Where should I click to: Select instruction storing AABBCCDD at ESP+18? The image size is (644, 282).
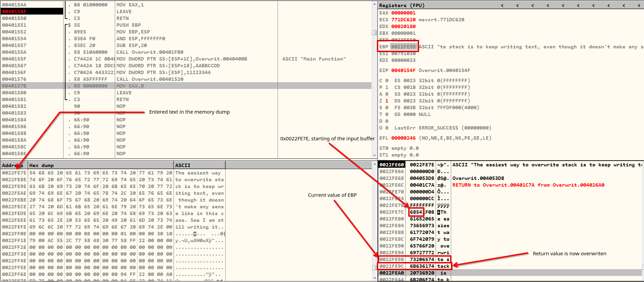168,66
